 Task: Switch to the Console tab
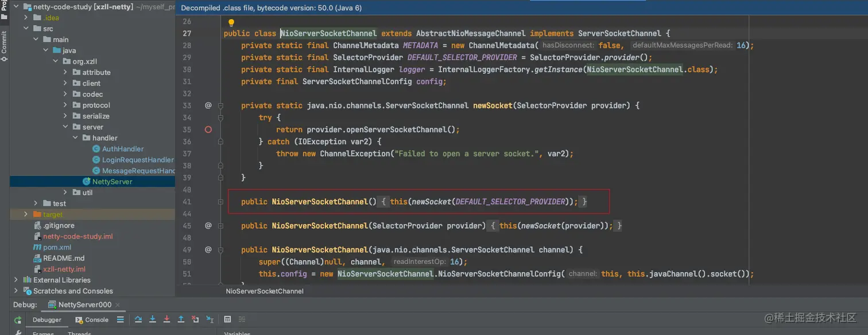click(92, 320)
